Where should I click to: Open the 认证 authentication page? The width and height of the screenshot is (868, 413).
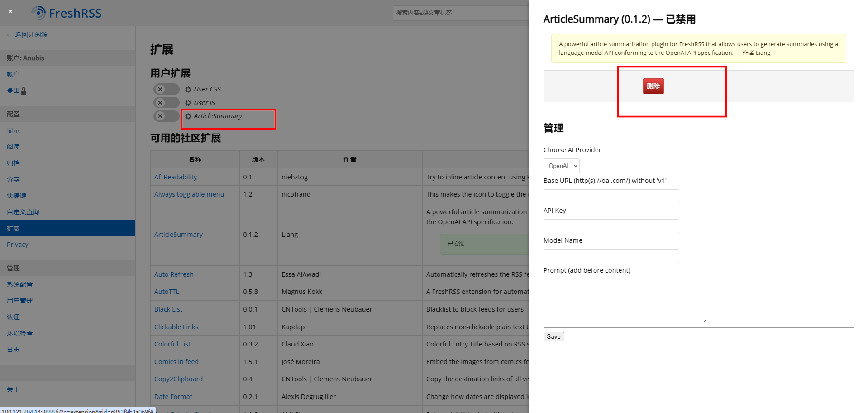13,317
